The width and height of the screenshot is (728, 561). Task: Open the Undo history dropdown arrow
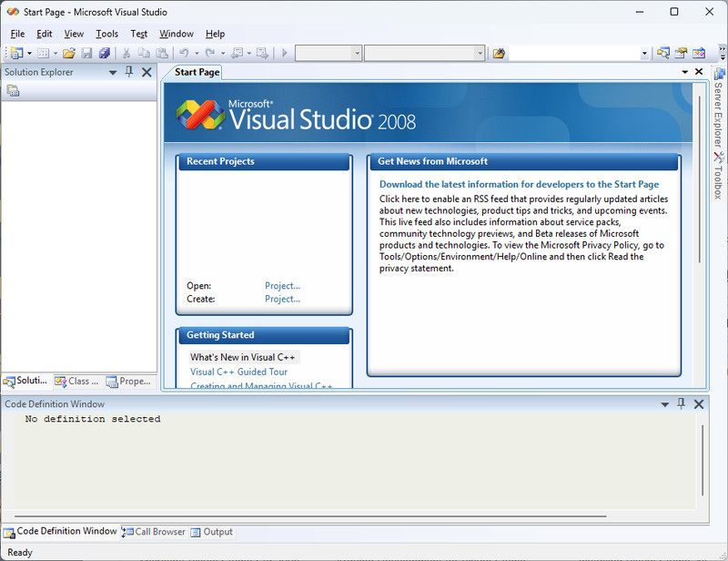click(197, 53)
